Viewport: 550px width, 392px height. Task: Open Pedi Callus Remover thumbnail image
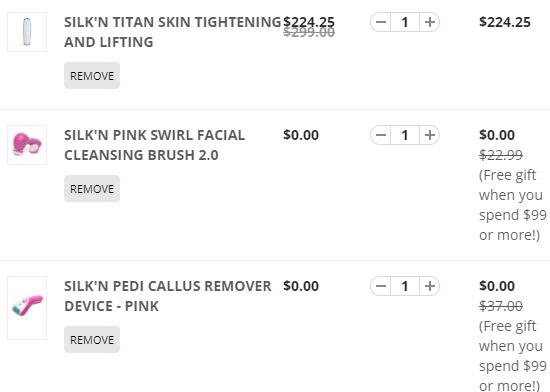coord(27,308)
